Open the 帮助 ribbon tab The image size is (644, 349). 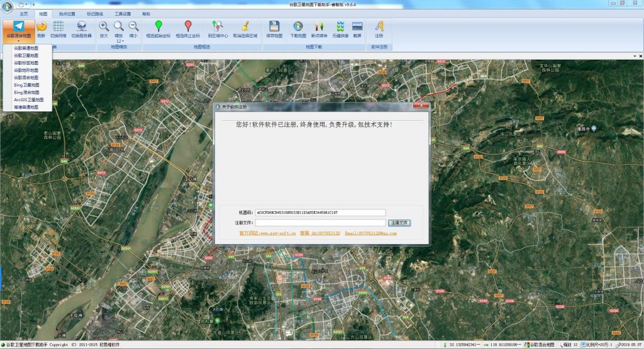(x=146, y=14)
